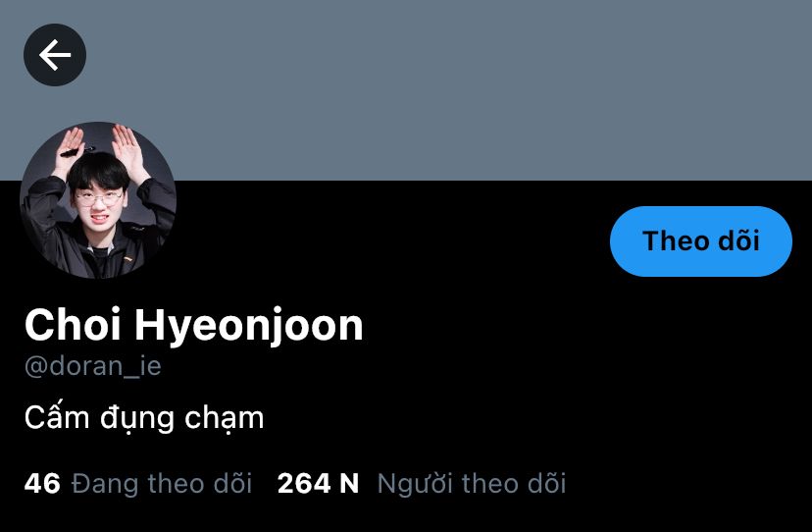Click the blue follow pill labeled Theo dõi
The width and height of the screenshot is (812, 532).
(700, 241)
